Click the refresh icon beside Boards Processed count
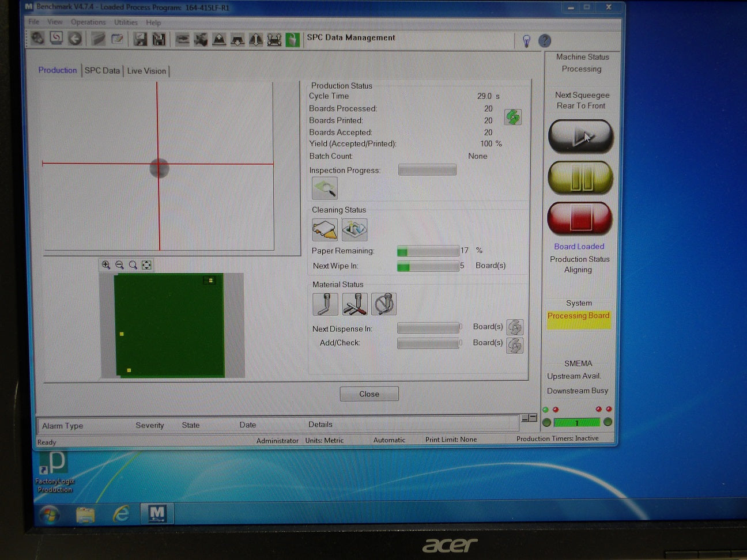The width and height of the screenshot is (747, 560). (512, 117)
